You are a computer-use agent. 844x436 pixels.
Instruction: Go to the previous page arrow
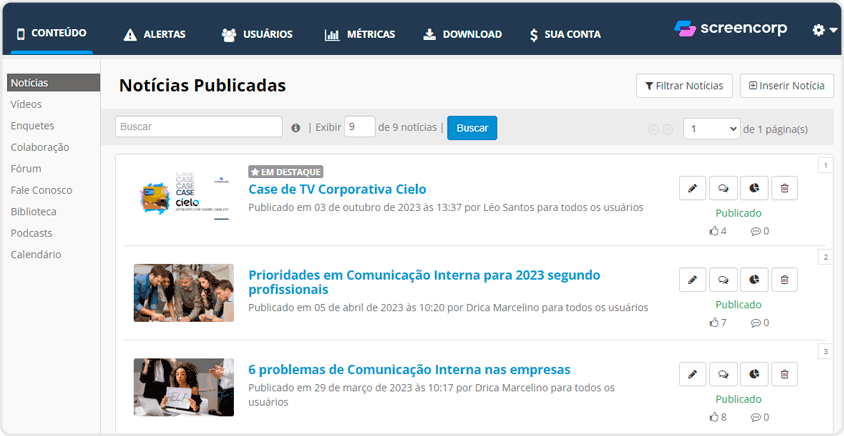click(653, 129)
